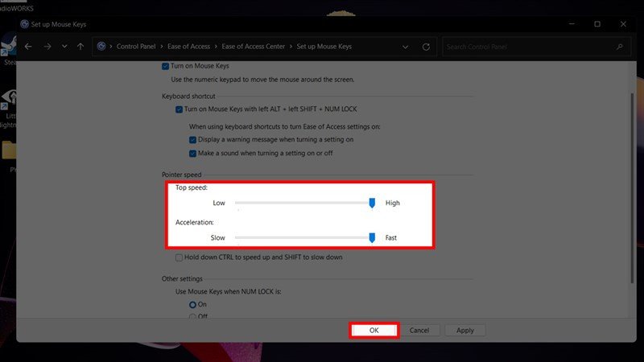The width and height of the screenshot is (644, 362).
Task: Enable Hold down CTRL to speed up
Action: pos(180,257)
